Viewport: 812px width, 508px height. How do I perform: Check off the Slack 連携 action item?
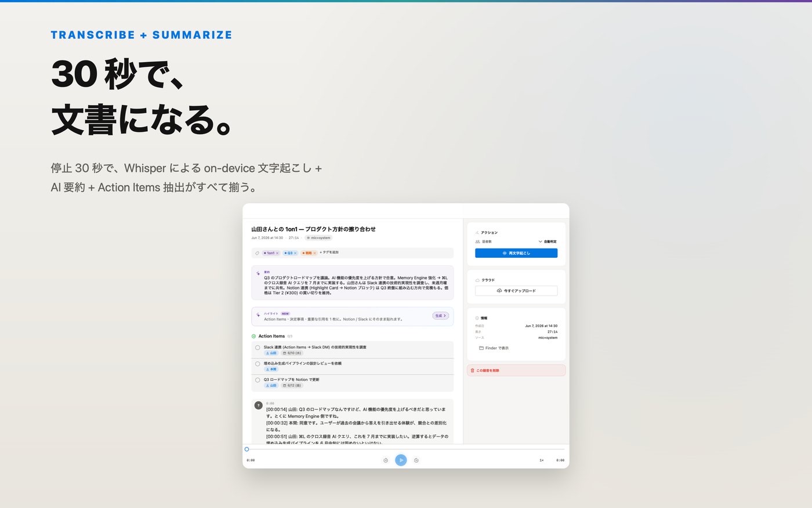258,348
